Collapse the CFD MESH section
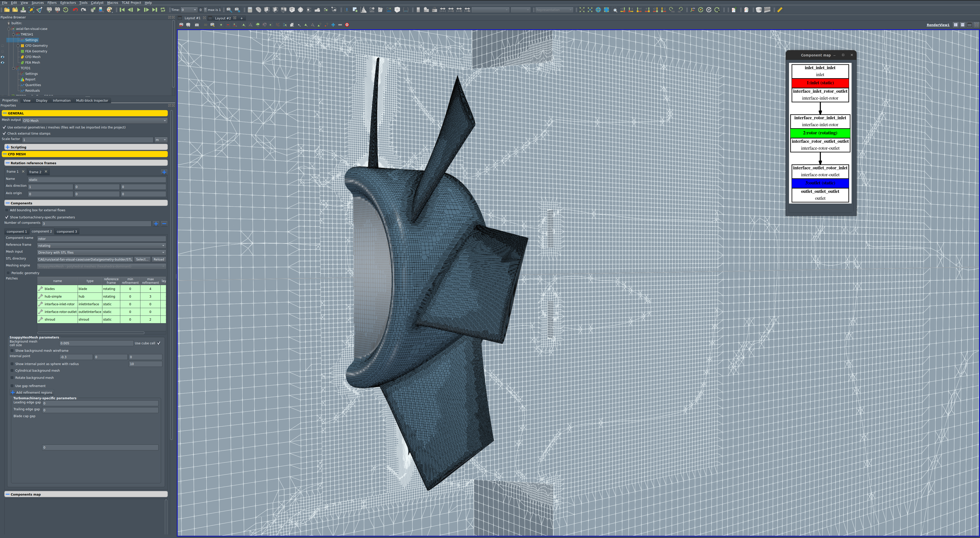Image resolution: width=980 pixels, height=538 pixels. tap(85, 154)
